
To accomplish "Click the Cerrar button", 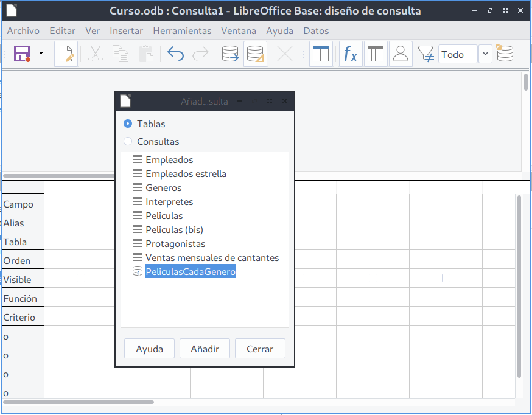I will pos(260,349).
